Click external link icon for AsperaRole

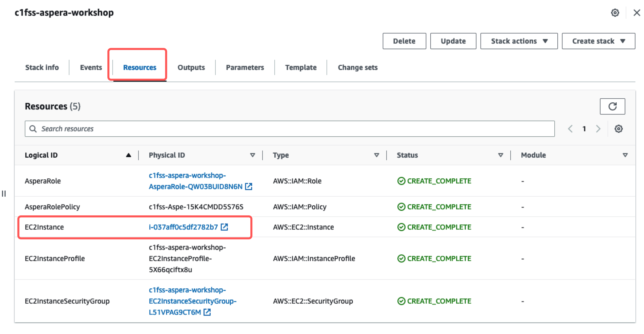(x=249, y=187)
